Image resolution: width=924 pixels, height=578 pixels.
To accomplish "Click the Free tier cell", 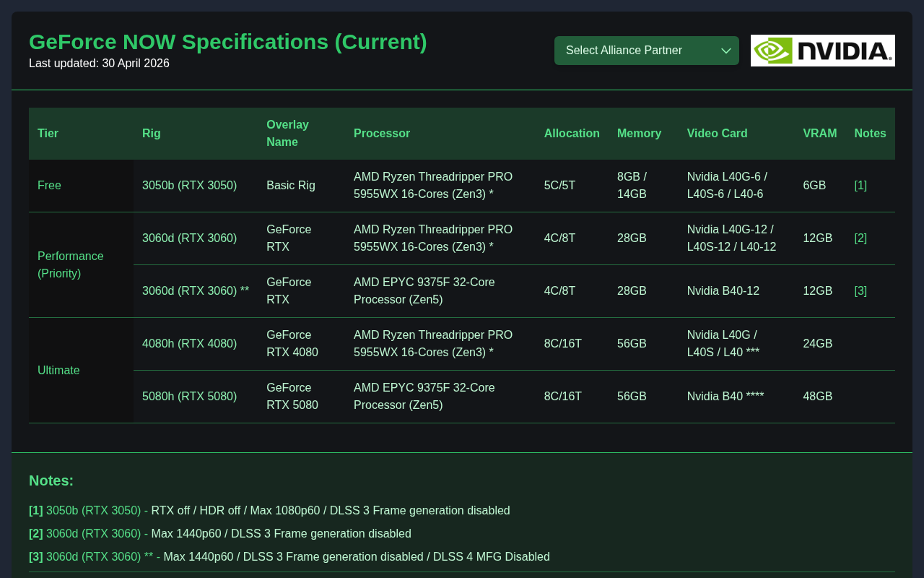I will tap(81, 186).
